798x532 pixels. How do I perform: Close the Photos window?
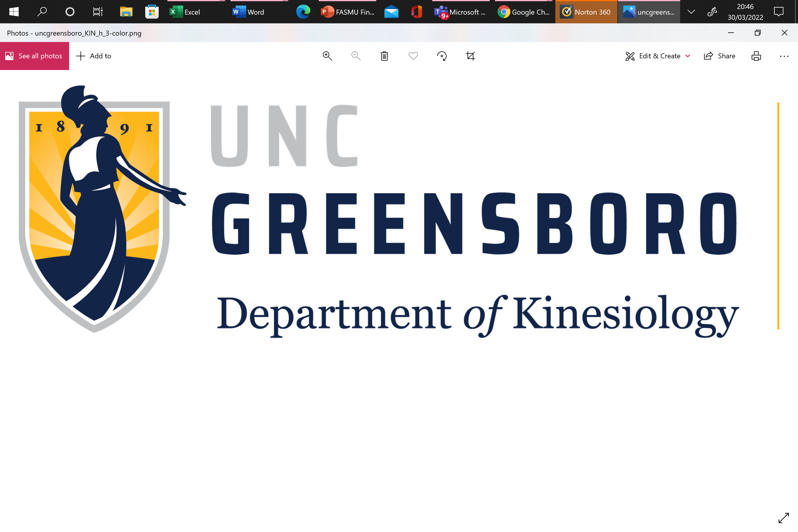(784, 33)
